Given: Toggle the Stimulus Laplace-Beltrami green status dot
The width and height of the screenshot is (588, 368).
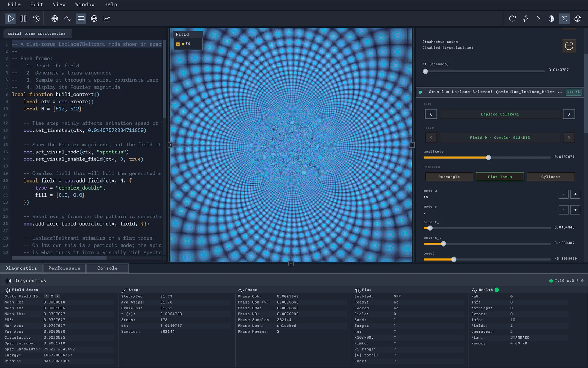Looking at the screenshot, I should coord(420,92).
